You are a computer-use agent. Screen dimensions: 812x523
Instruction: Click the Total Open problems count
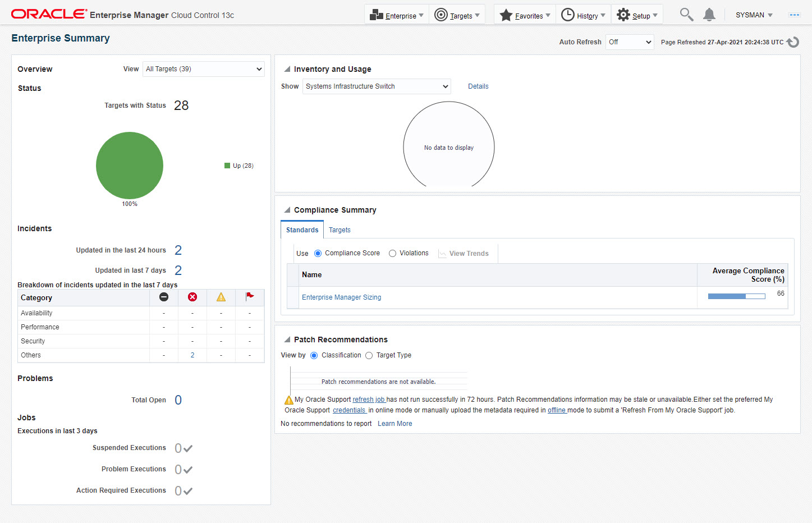tap(178, 400)
